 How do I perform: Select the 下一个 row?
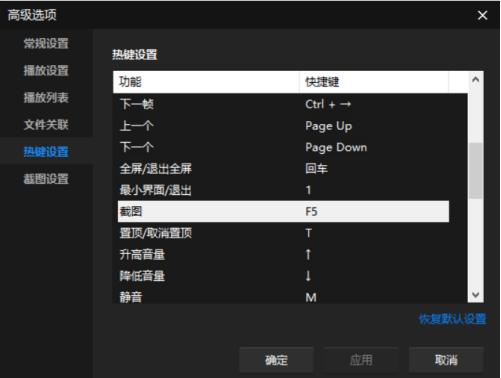(283, 147)
